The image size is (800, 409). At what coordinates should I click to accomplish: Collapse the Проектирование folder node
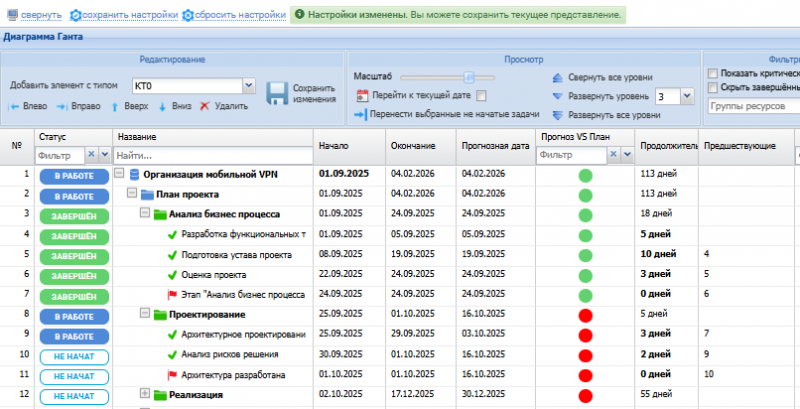pyautogui.click(x=144, y=314)
